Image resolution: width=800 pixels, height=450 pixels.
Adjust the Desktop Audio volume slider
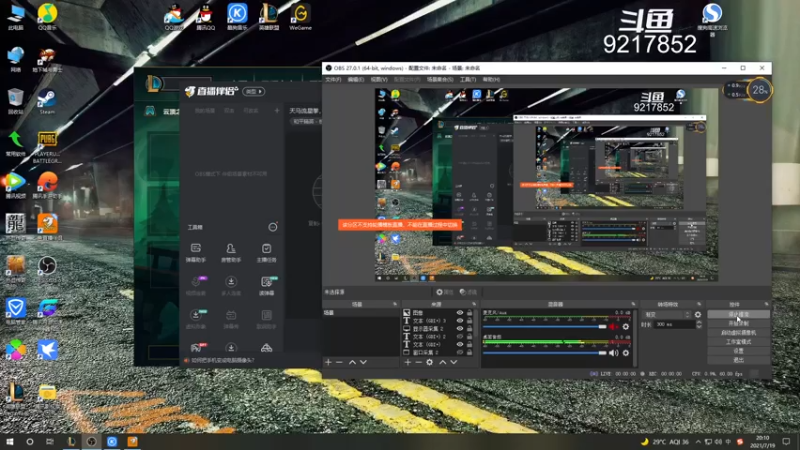(x=544, y=353)
